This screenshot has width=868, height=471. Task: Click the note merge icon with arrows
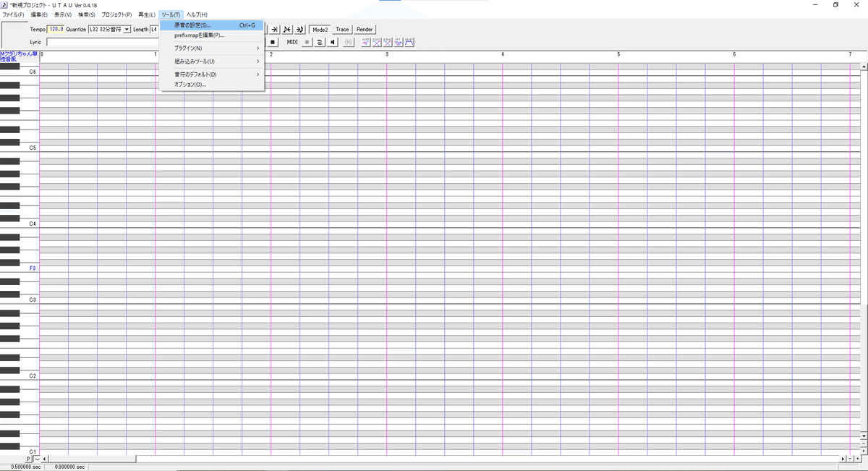(x=287, y=29)
